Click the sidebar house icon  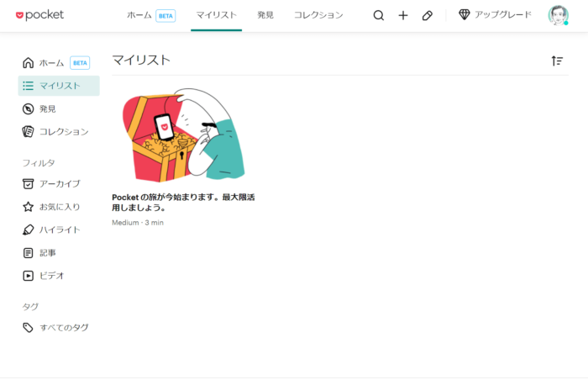coord(28,63)
